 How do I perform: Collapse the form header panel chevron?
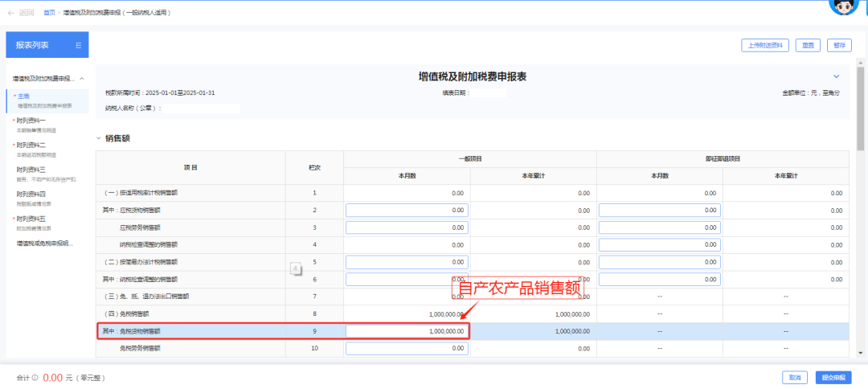(x=836, y=76)
